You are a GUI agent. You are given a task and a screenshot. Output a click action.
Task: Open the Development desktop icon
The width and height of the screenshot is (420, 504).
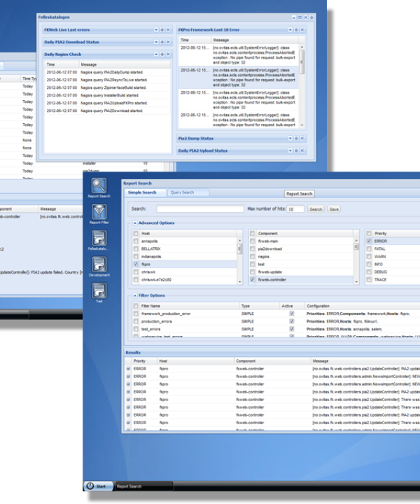99,265
